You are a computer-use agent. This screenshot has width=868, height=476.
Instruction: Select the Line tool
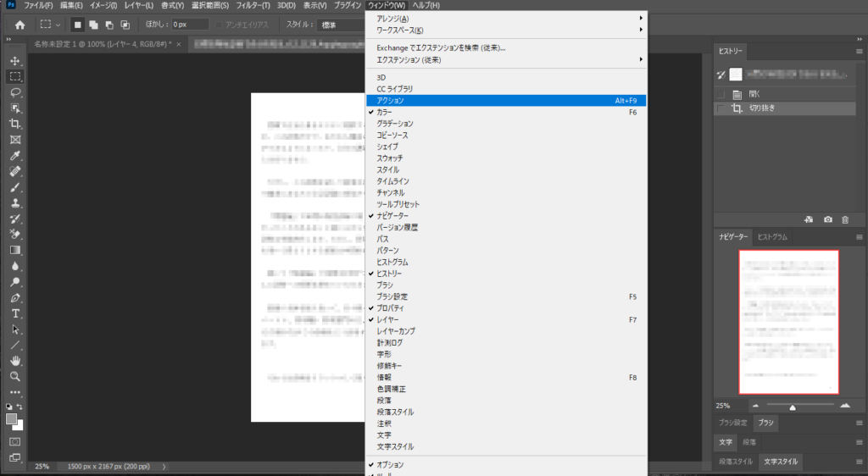pos(15,345)
